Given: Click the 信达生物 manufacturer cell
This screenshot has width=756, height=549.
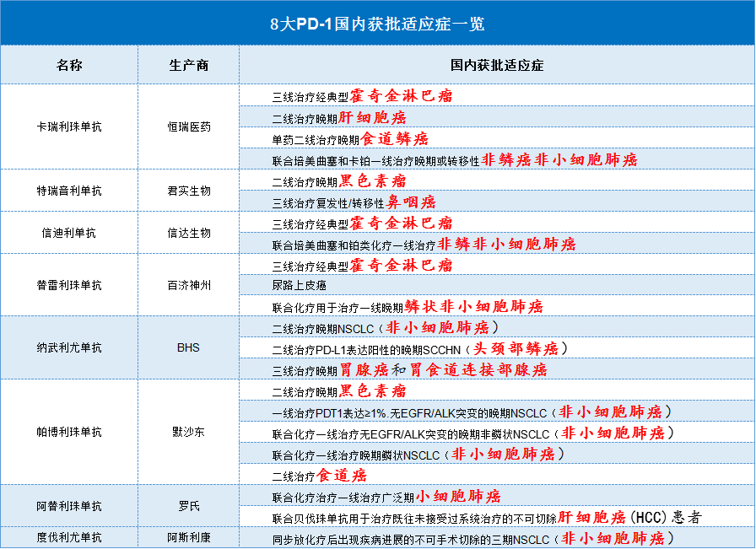Looking at the screenshot, I should click(188, 233).
